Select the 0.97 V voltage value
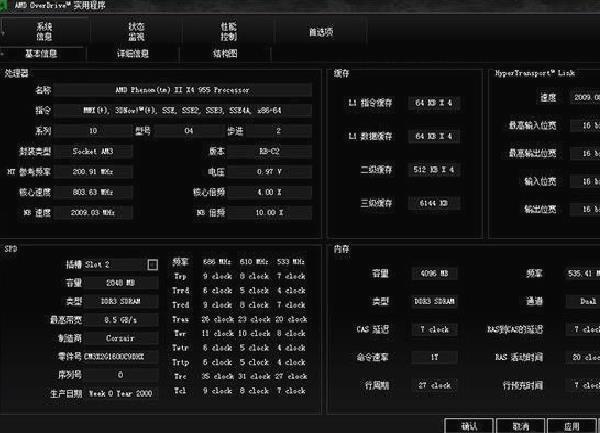Screen dimensions: 600x433 269,172
